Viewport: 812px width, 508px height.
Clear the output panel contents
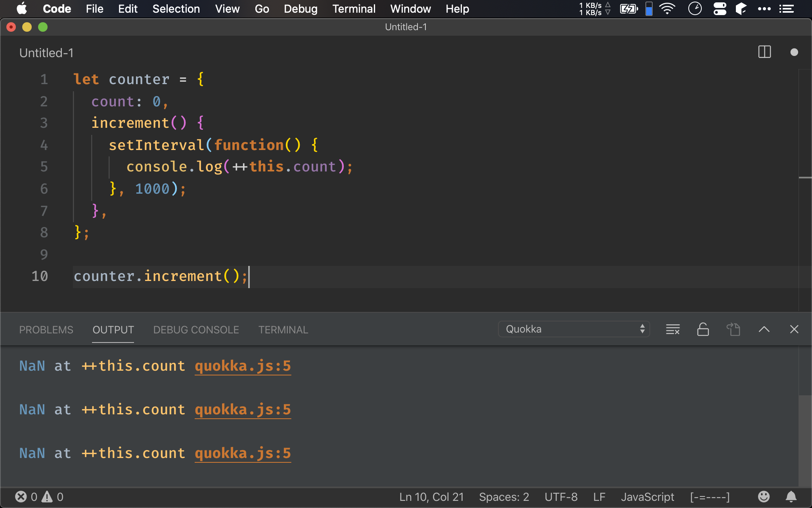click(x=672, y=329)
